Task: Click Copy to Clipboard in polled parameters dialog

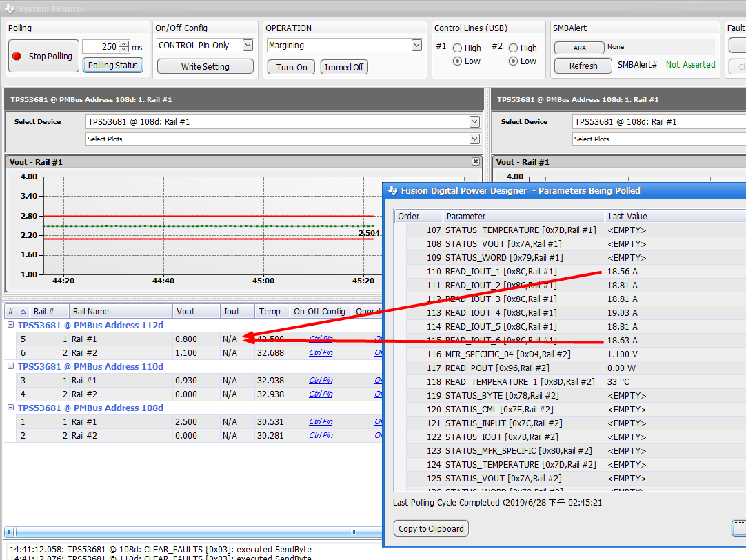Action: click(431, 528)
